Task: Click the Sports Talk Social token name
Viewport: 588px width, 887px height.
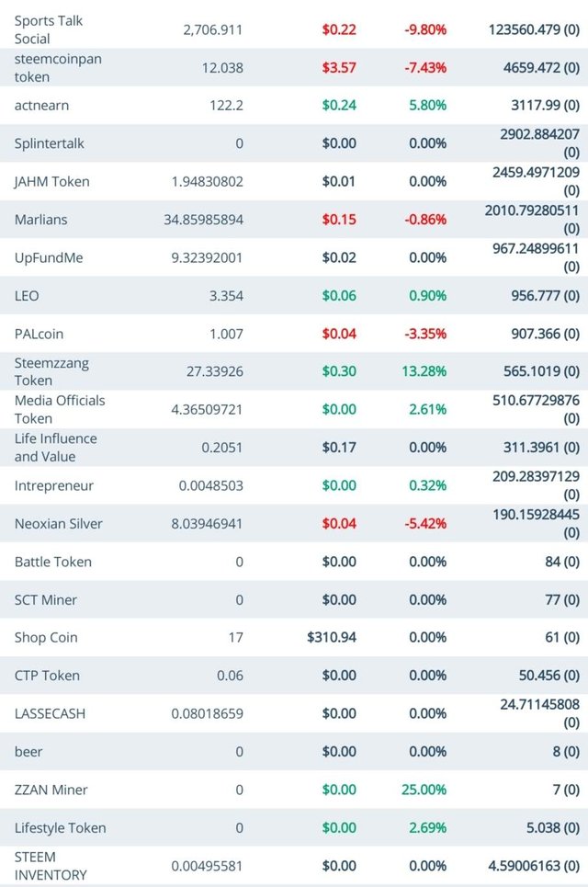Action: (48, 29)
